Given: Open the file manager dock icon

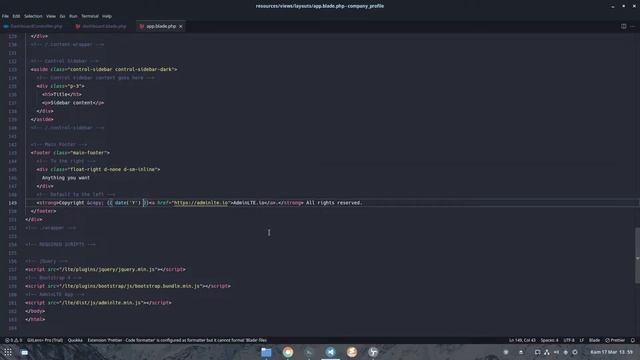Looking at the screenshot, I should [x=266, y=352].
